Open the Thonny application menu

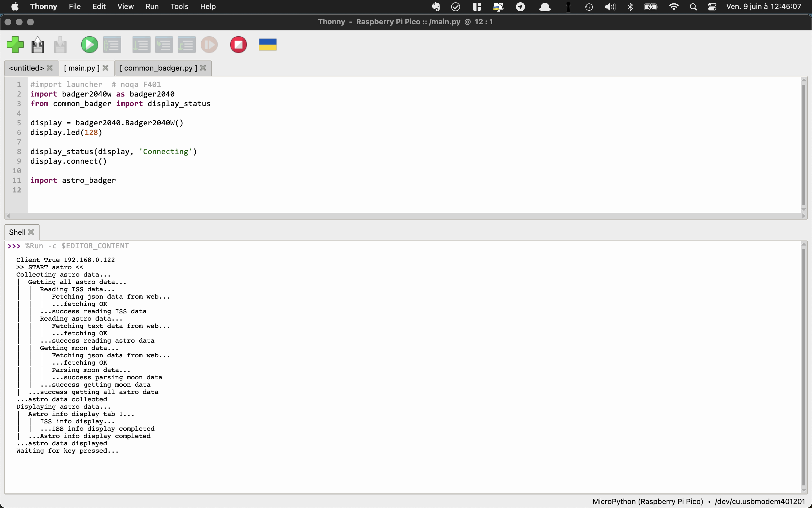click(x=44, y=6)
